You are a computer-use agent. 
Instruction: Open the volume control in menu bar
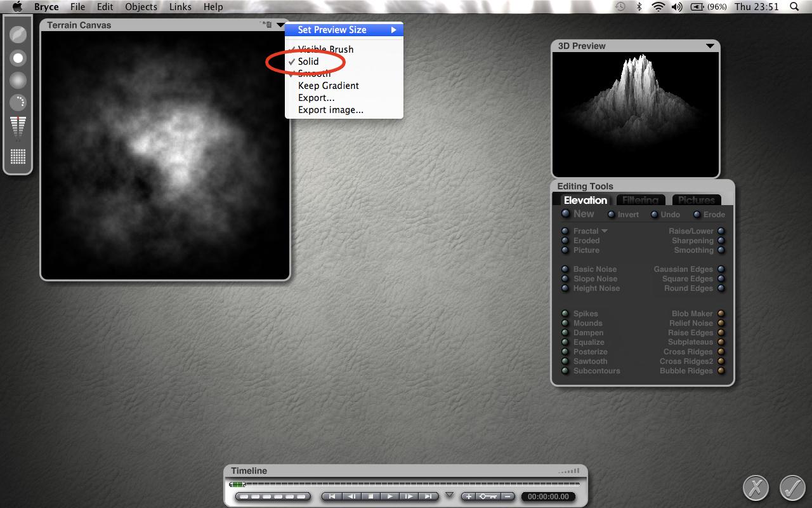tap(677, 7)
